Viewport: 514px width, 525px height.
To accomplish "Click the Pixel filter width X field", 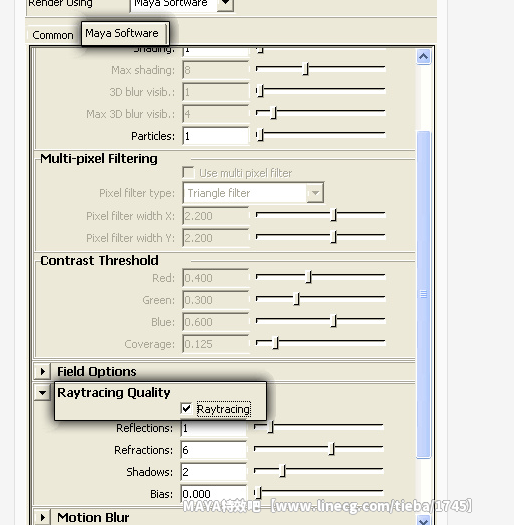I will coord(216,216).
